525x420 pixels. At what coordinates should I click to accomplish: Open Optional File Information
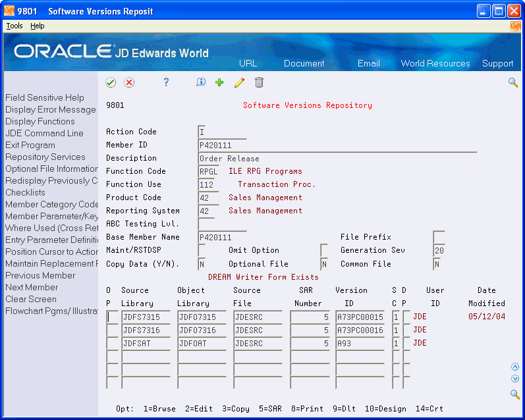[x=51, y=169]
